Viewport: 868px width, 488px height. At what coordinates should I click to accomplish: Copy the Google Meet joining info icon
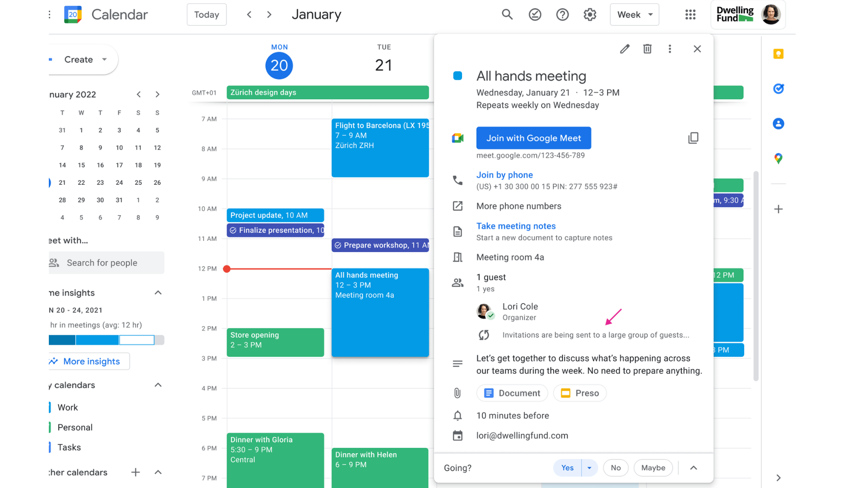pyautogui.click(x=693, y=138)
